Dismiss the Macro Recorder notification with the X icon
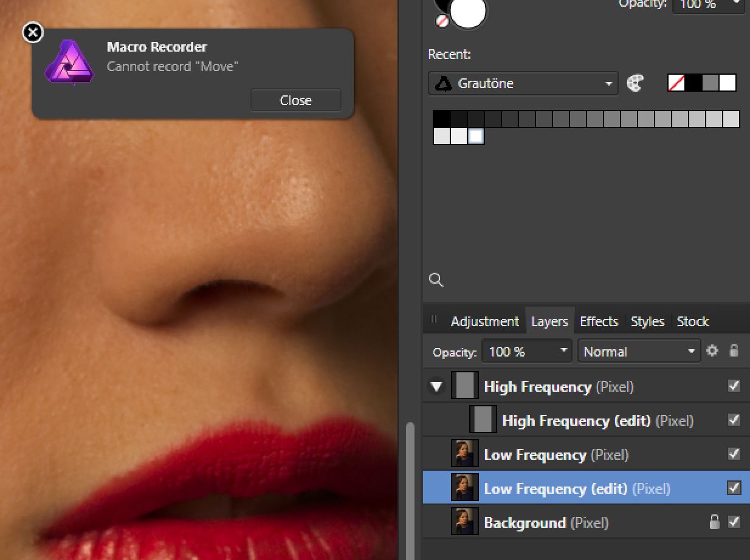The width and height of the screenshot is (750, 560). click(33, 32)
